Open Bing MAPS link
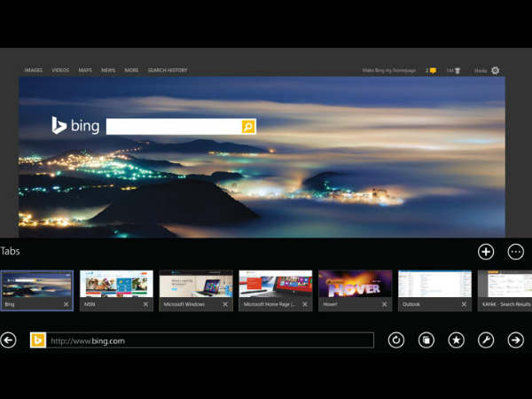This screenshot has height=399, width=532. point(85,70)
